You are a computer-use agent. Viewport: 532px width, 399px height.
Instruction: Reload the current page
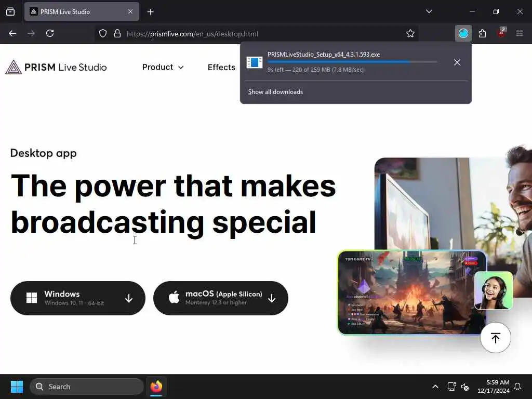click(x=50, y=33)
